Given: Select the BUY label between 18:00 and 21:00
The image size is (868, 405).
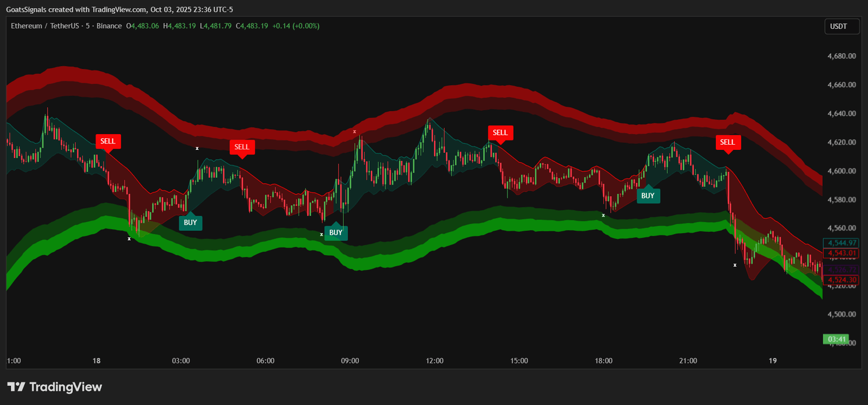Looking at the screenshot, I should 648,195.
